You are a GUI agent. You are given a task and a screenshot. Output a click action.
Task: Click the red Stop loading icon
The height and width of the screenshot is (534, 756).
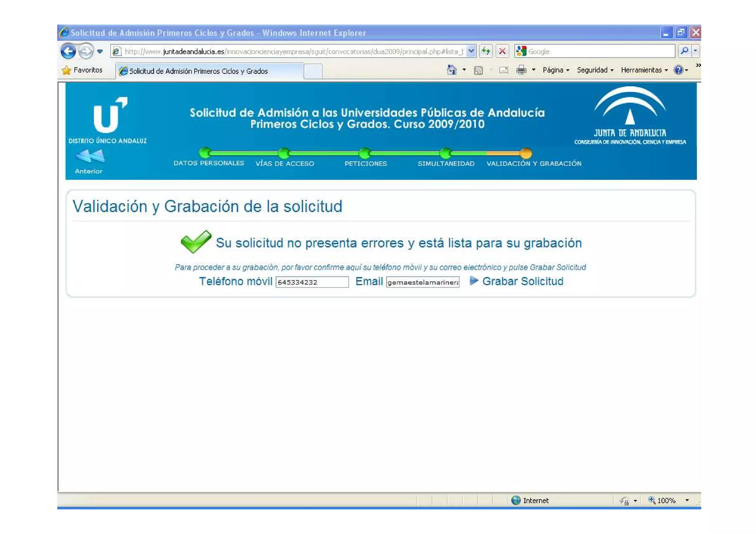[x=502, y=51]
